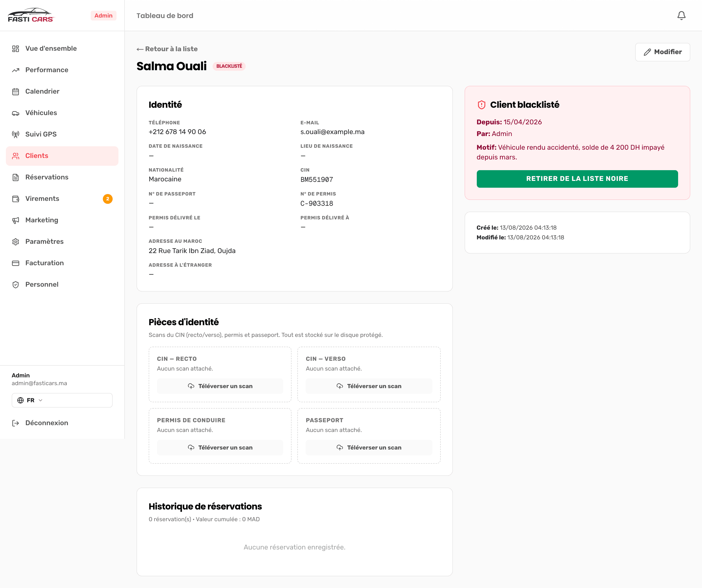The width and height of the screenshot is (702, 588).
Task: Return to list via Retour à la liste
Action: [x=167, y=49]
